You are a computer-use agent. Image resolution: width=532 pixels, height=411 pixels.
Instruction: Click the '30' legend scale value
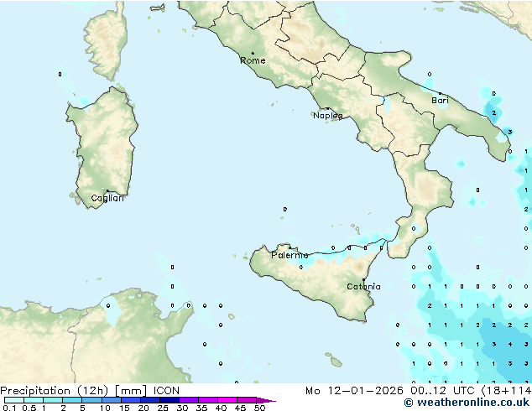pyautogui.click(x=182, y=408)
